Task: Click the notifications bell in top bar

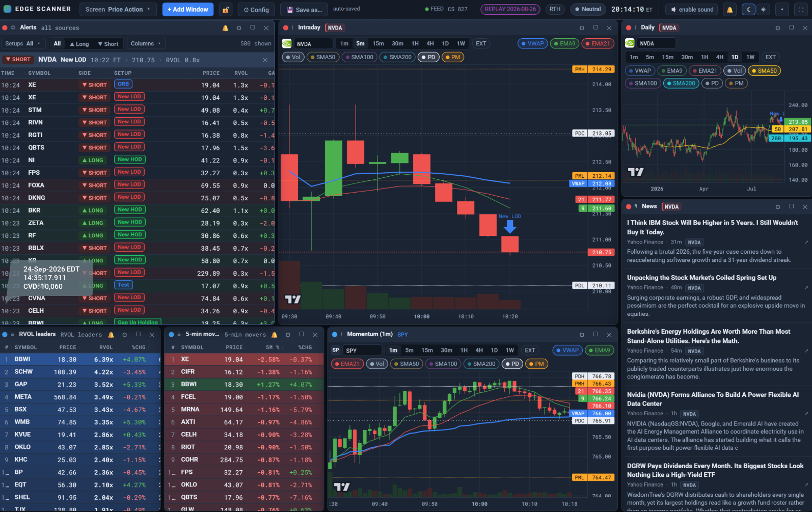Action: [729, 10]
